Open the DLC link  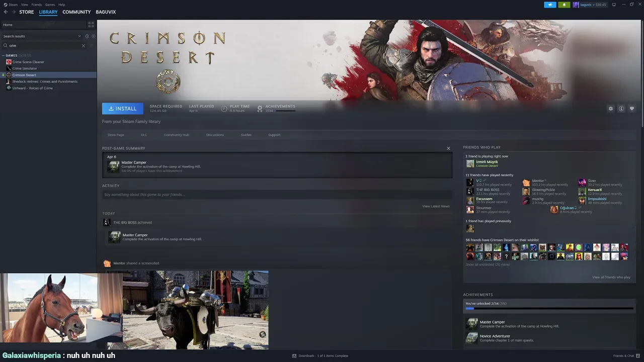(144, 135)
